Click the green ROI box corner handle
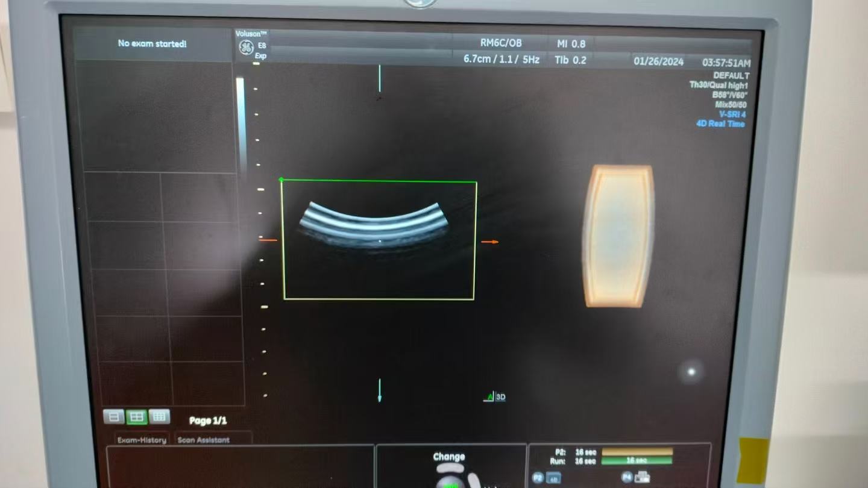Image resolution: width=868 pixels, height=488 pixels. (x=281, y=180)
